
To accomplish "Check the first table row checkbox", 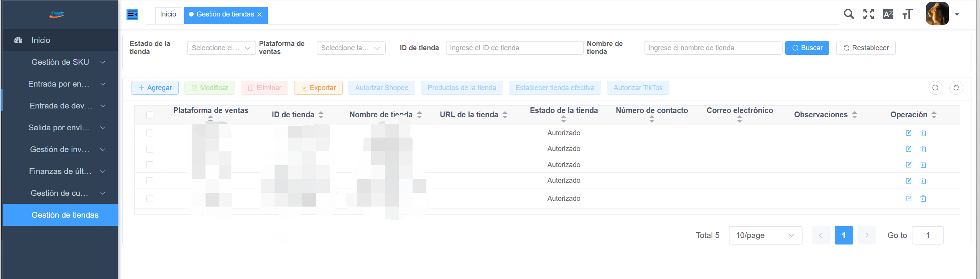I will pyautogui.click(x=150, y=133).
